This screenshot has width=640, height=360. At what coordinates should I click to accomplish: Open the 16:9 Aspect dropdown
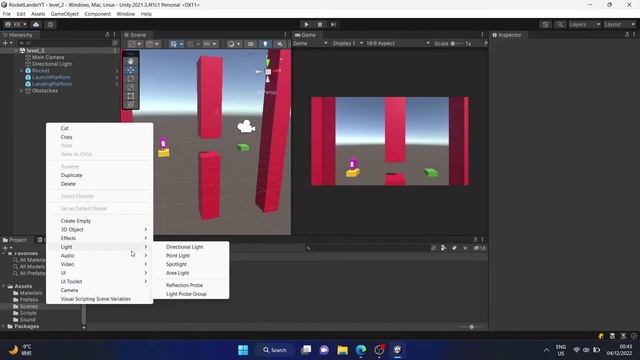click(x=398, y=43)
